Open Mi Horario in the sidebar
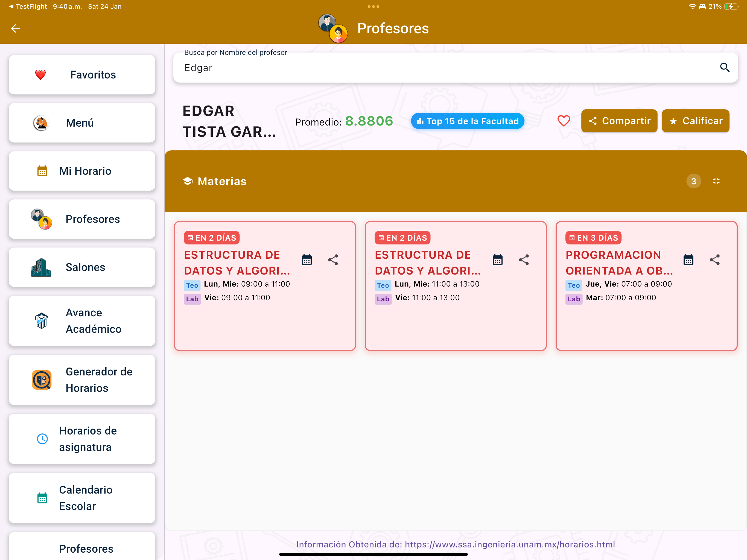The image size is (747, 560). pos(82,171)
